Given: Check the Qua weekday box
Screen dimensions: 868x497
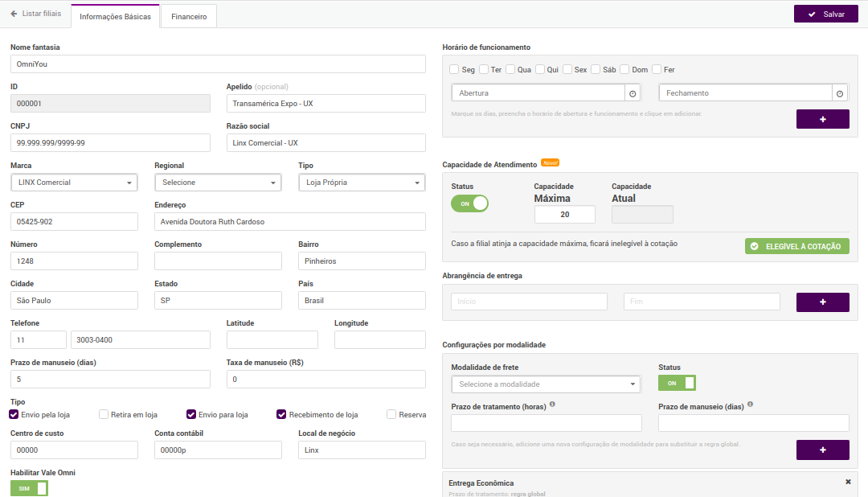Looking at the screenshot, I should click(510, 69).
